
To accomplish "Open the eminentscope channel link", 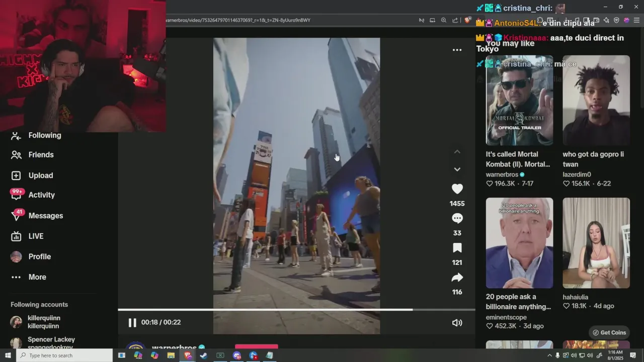I will point(506,317).
